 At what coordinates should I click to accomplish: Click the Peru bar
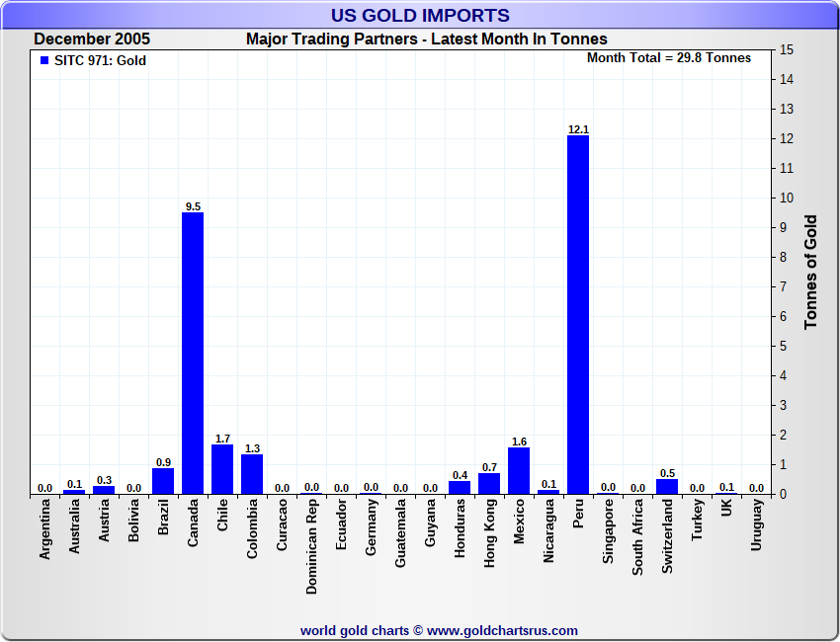pyautogui.click(x=578, y=315)
